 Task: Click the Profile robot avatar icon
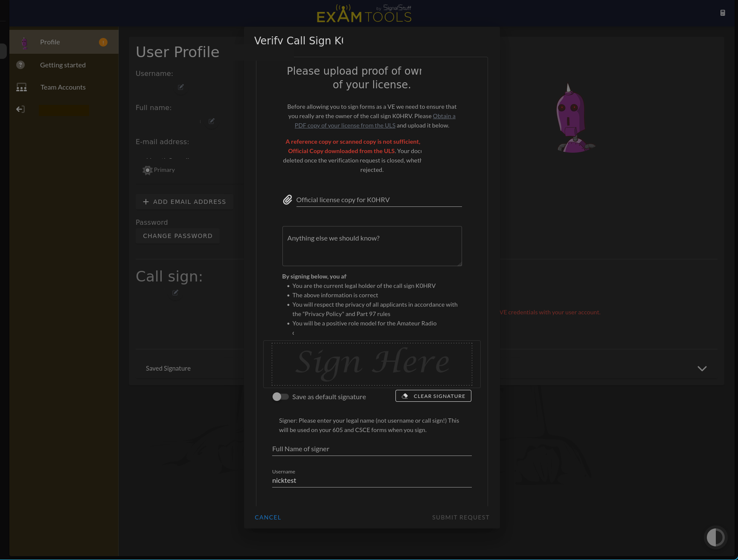[25, 42]
